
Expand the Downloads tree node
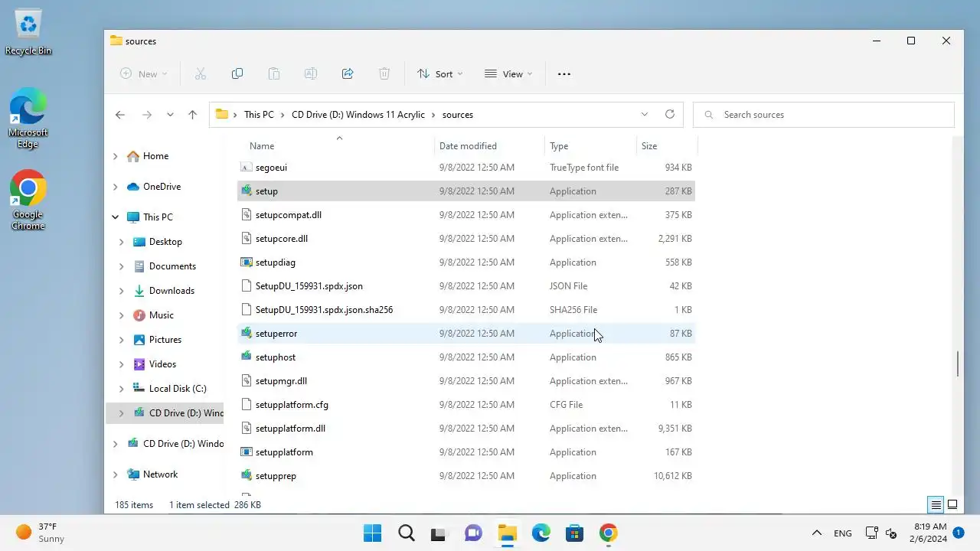click(122, 291)
